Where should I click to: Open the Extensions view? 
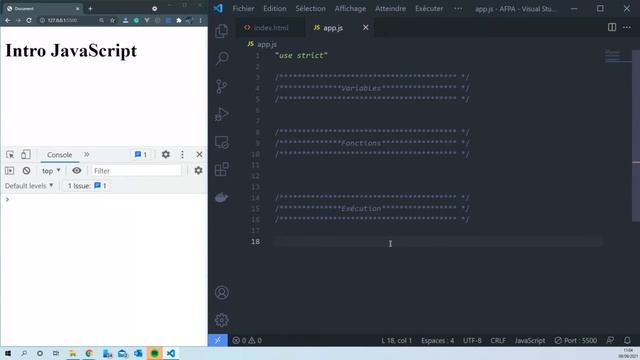pos(222,169)
